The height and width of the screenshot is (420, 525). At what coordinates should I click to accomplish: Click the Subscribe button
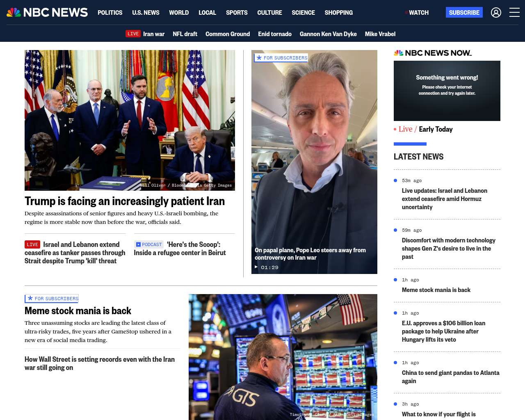(464, 12)
